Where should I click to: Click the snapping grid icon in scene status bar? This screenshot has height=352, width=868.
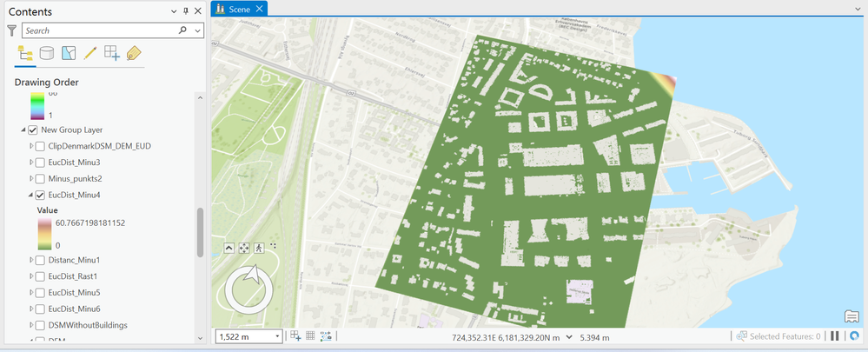(x=295, y=336)
